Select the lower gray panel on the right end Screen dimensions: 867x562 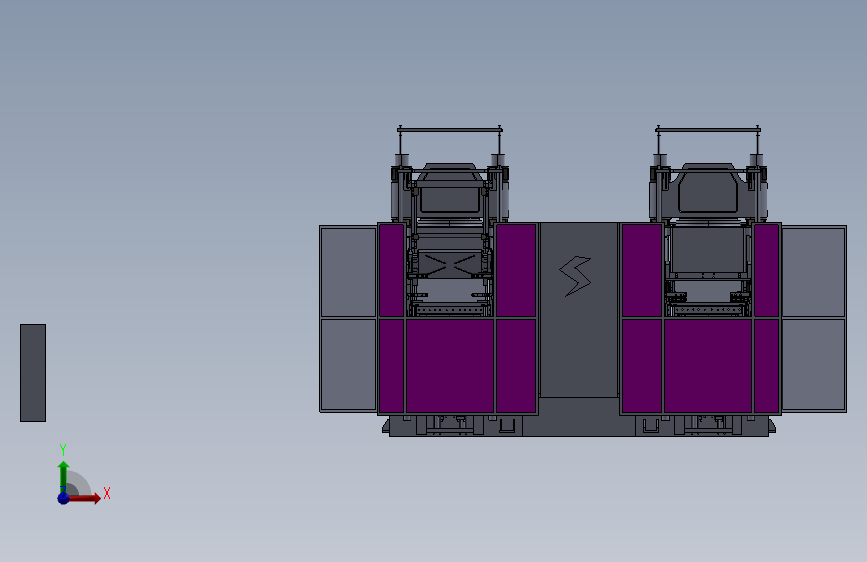click(813, 365)
